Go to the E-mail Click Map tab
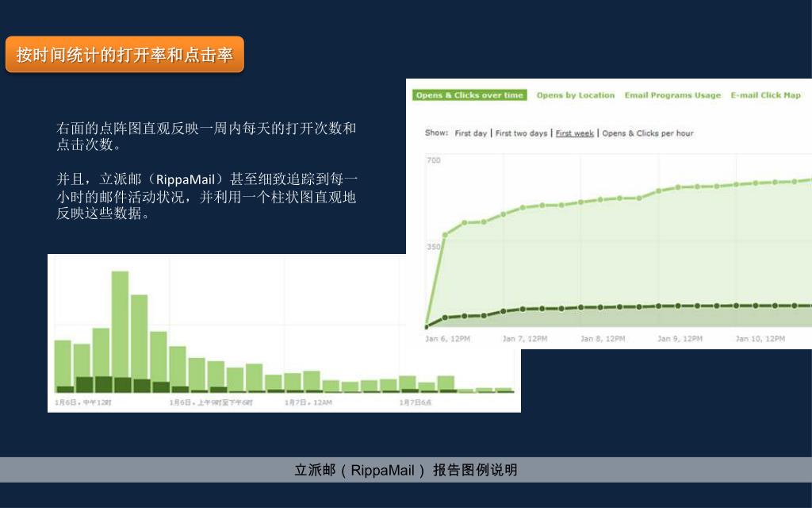Viewport: 812px width, 508px height. point(765,95)
